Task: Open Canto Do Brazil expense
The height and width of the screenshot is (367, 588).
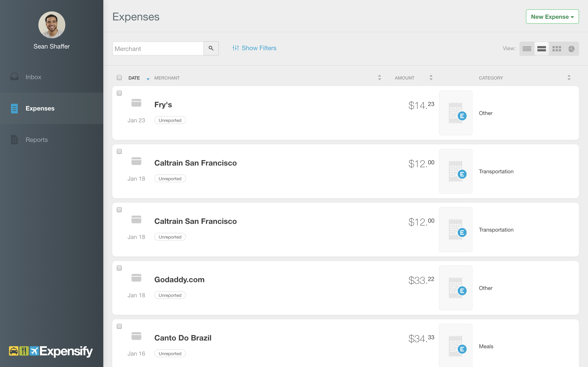Action: click(x=183, y=338)
